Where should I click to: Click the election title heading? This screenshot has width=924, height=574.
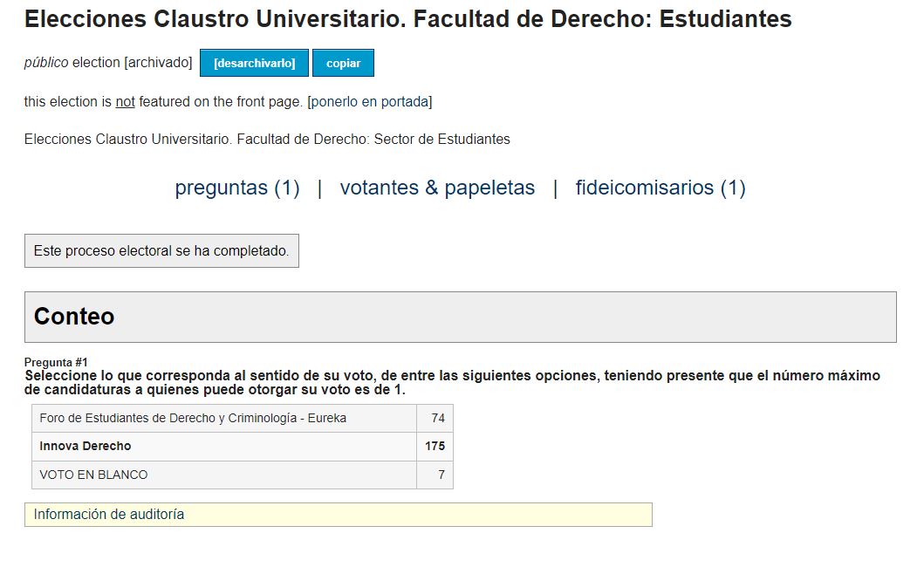pyautogui.click(x=407, y=19)
